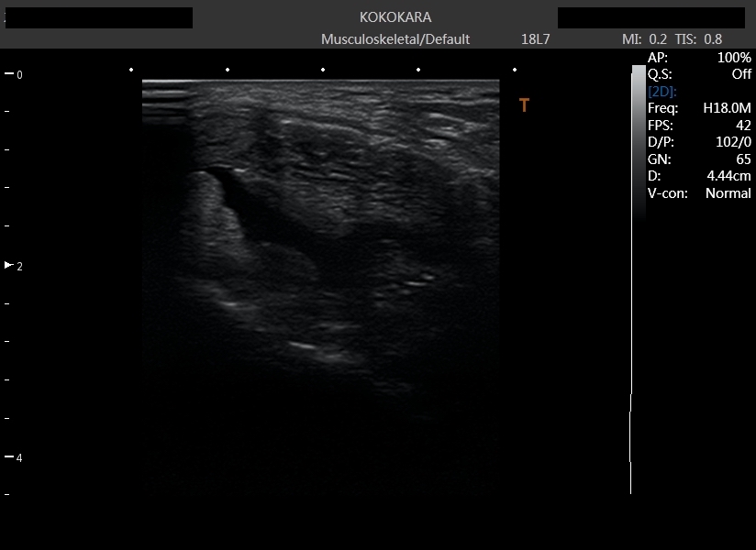Click the focus arrow at depth 2

click(x=9, y=265)
